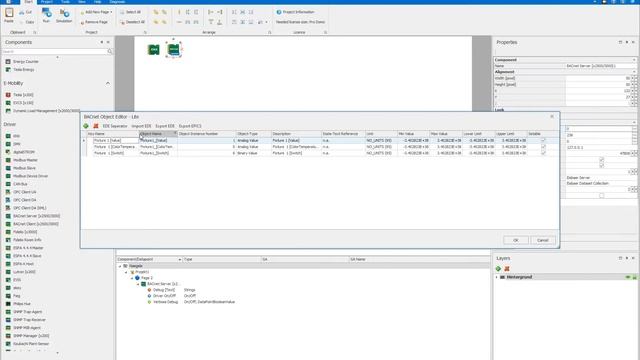
Task: Open the Arrange group dialog launcher
Action: 269,32
